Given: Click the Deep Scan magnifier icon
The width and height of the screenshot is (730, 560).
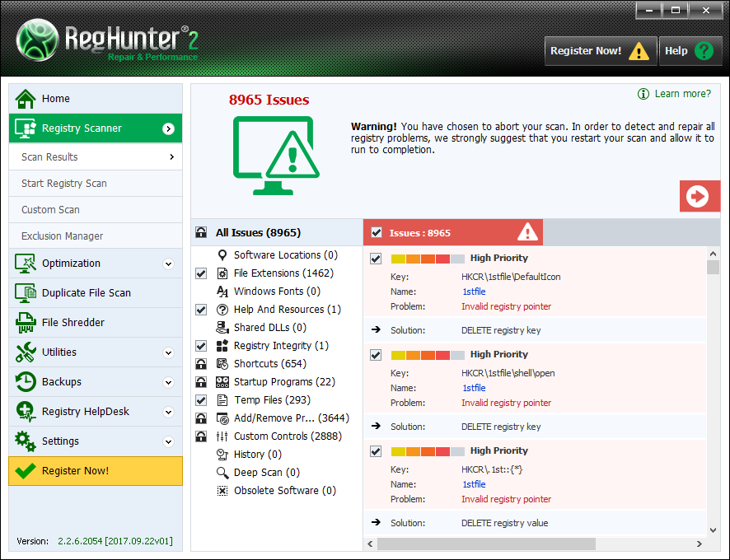Looking at the screenshot, I should pyautogui.click(x=222, y=473).
